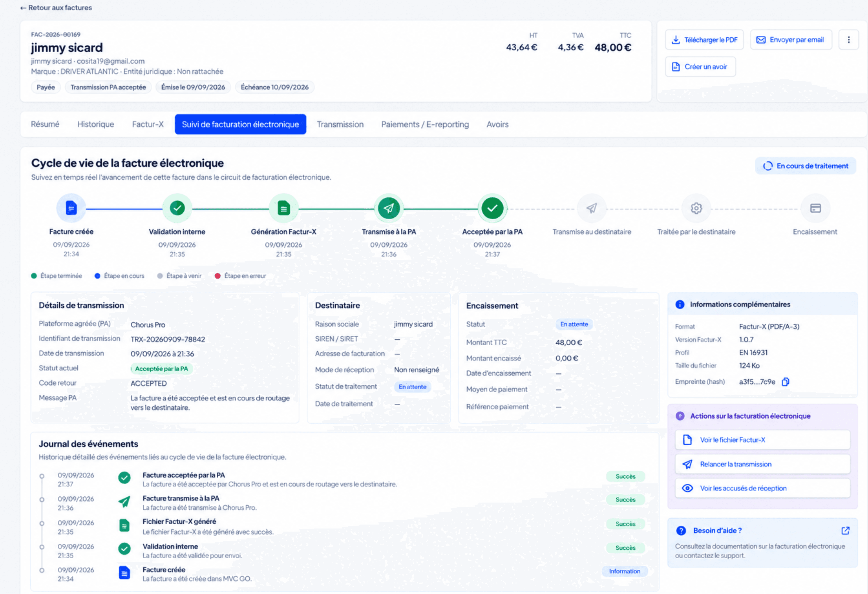Click the Factur-X (PDF/A-3) format value
This screenshot has width=868, height=594.
coord(769,326)
